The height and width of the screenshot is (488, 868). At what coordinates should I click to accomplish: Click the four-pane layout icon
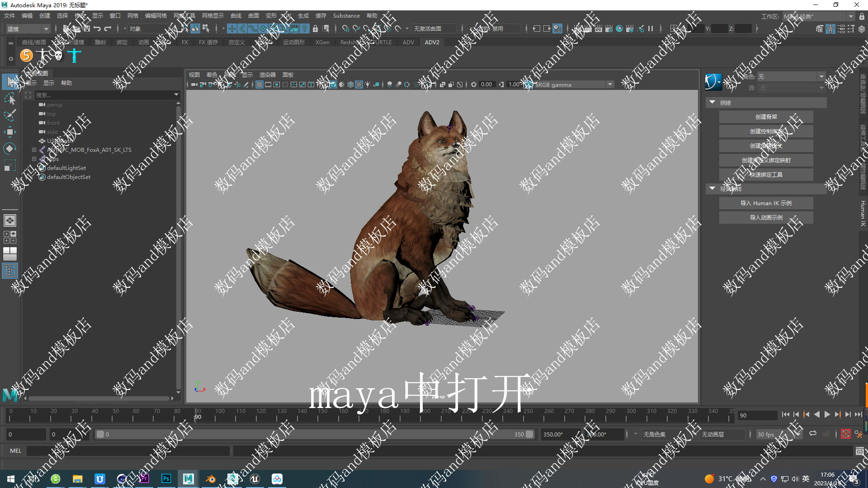pos(10,237)
